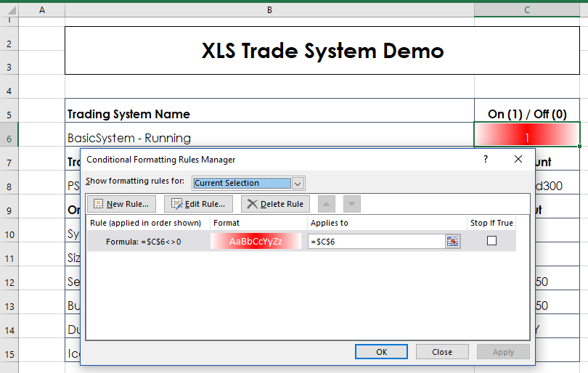Select the Formula =$C$6<>0 rule row
Screen dimensions: 588x373
coord(301,241)
